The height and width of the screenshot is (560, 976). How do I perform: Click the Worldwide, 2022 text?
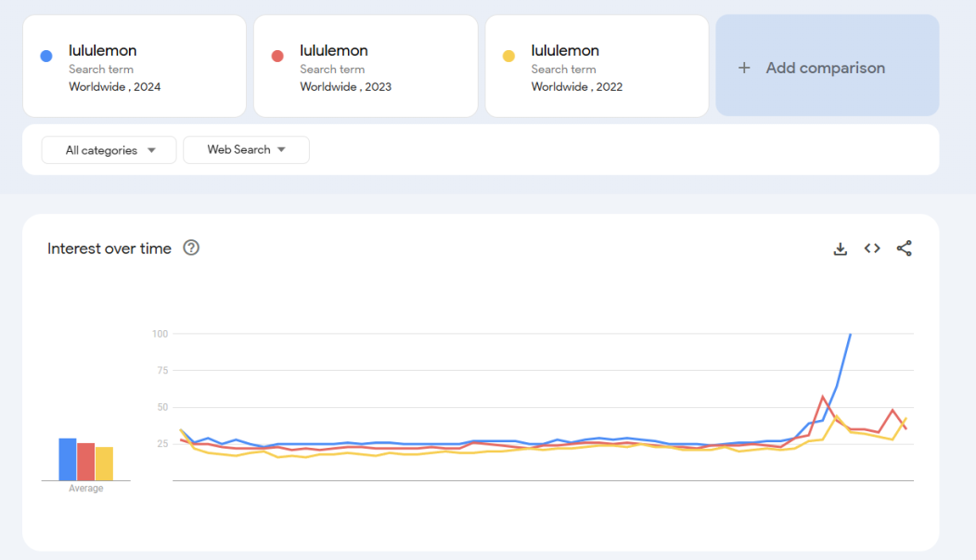[577, 87]
